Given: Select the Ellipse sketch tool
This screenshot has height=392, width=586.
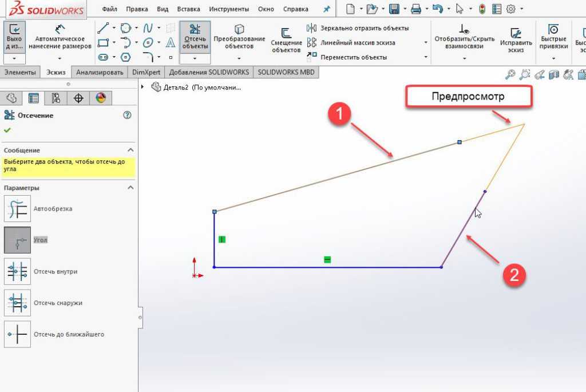Looking at the screenshot, I should 148,42.
